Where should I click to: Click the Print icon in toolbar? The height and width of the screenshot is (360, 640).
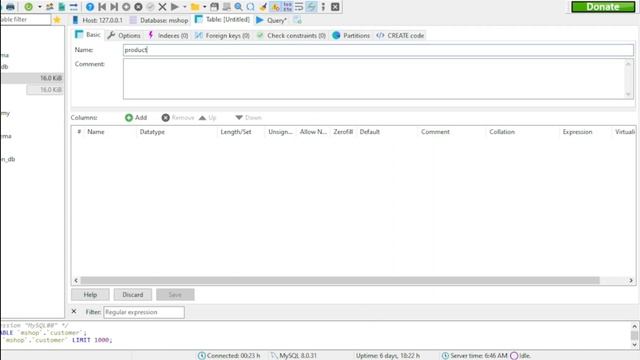click(10, 7)
